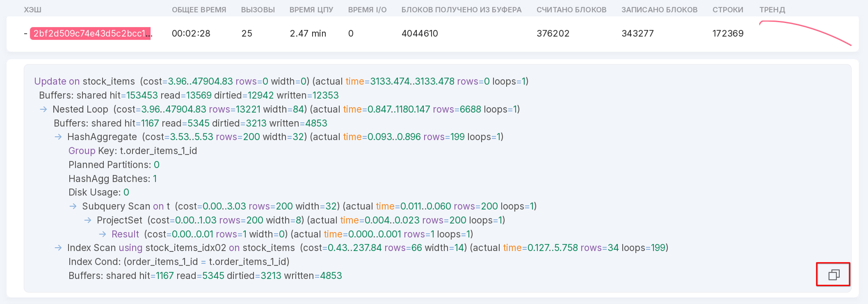This screenshot has height=304, width=868.
Task: Click the arrow before Nested Loop node
Action: pyautogui.click(x=43, y=109)
